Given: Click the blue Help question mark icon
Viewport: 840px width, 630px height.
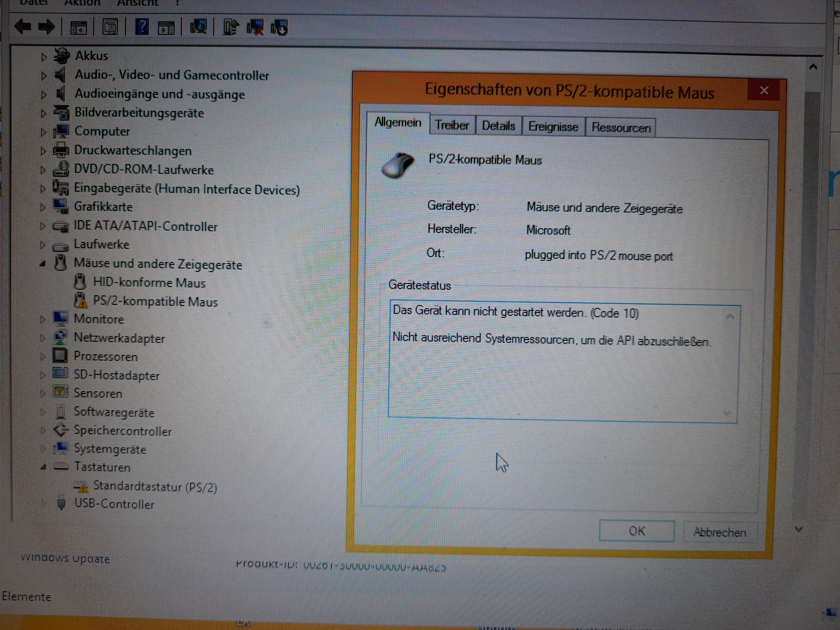Looking at the screenshot, I should [142, 27].
